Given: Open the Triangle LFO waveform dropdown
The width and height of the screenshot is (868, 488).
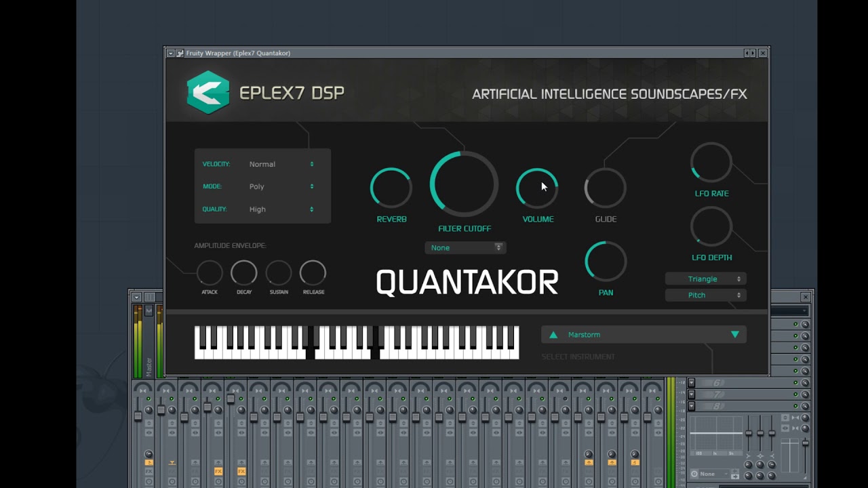Looking at the screenshot, I should pyautogui.click(x=705, y=279).
